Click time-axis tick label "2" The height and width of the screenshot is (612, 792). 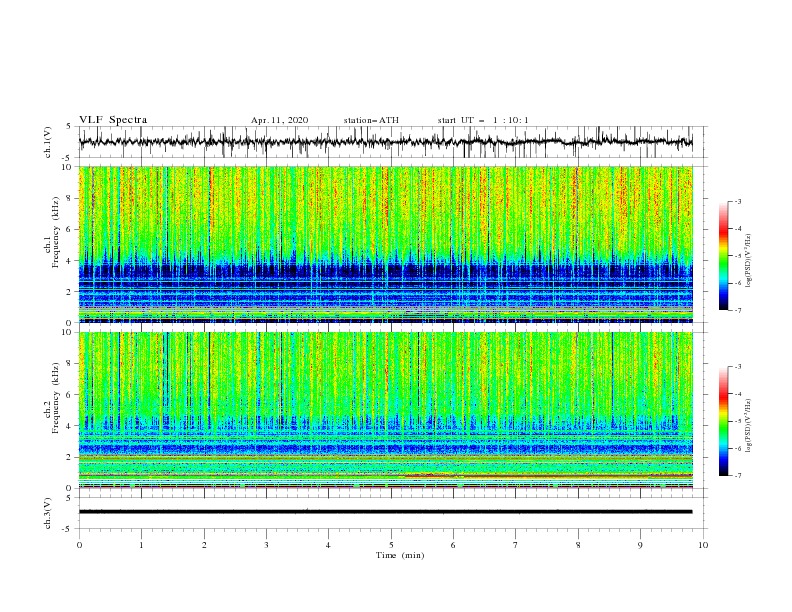204,545
